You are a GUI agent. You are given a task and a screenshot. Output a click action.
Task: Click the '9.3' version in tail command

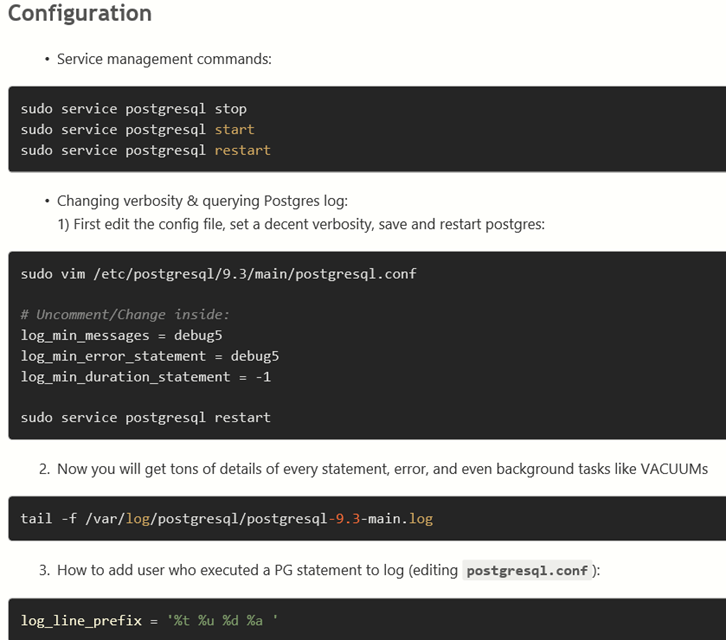(347, 519)
